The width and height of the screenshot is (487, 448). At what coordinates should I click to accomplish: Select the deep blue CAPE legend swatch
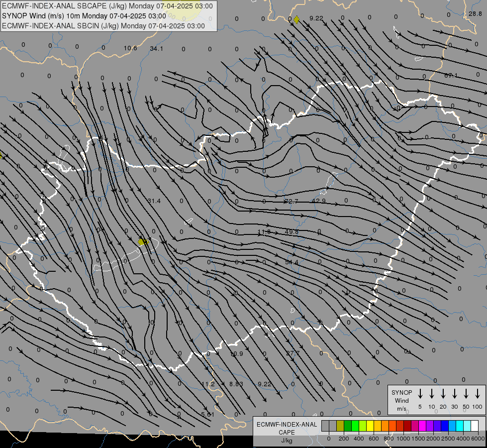444,426
